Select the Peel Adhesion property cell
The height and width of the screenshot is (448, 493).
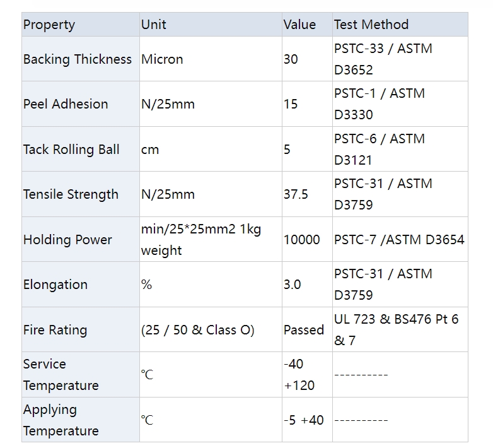point(66,104)
